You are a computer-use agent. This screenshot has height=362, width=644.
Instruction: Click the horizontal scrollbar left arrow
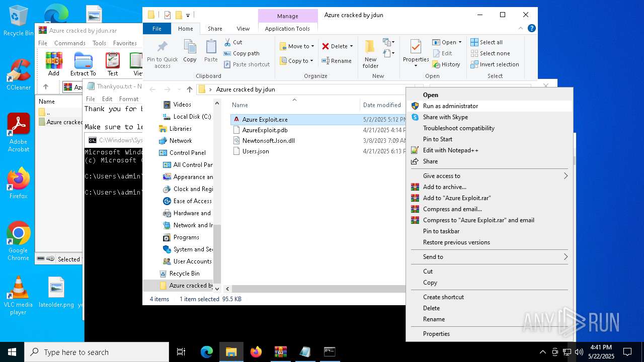pos(227,289)
